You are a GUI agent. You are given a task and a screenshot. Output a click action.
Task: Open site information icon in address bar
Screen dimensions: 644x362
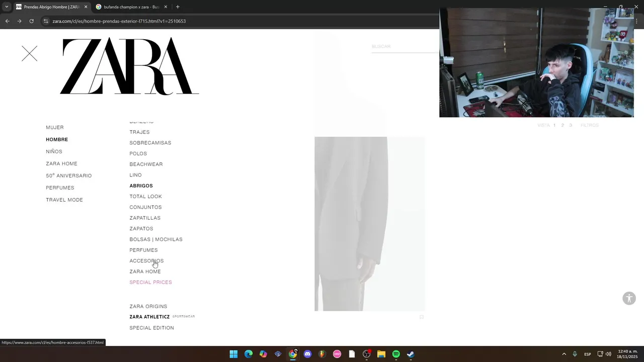(x=46, y=21)
